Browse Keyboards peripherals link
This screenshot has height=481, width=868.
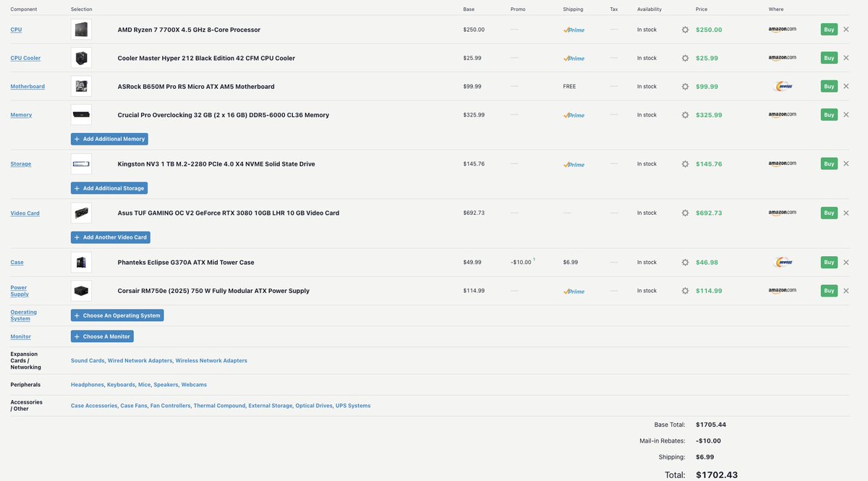point(122,385)
